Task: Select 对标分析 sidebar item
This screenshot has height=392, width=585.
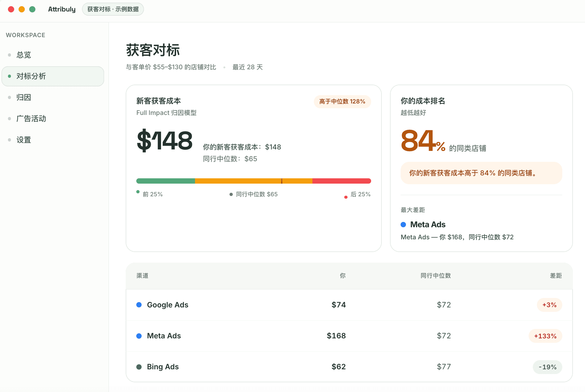Action: 53,76
